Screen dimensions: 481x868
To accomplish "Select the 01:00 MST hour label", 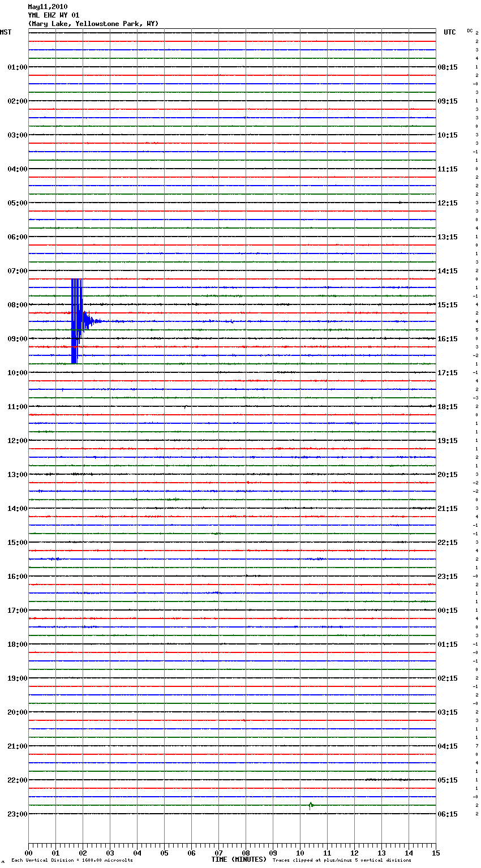I will click(17, 67).
